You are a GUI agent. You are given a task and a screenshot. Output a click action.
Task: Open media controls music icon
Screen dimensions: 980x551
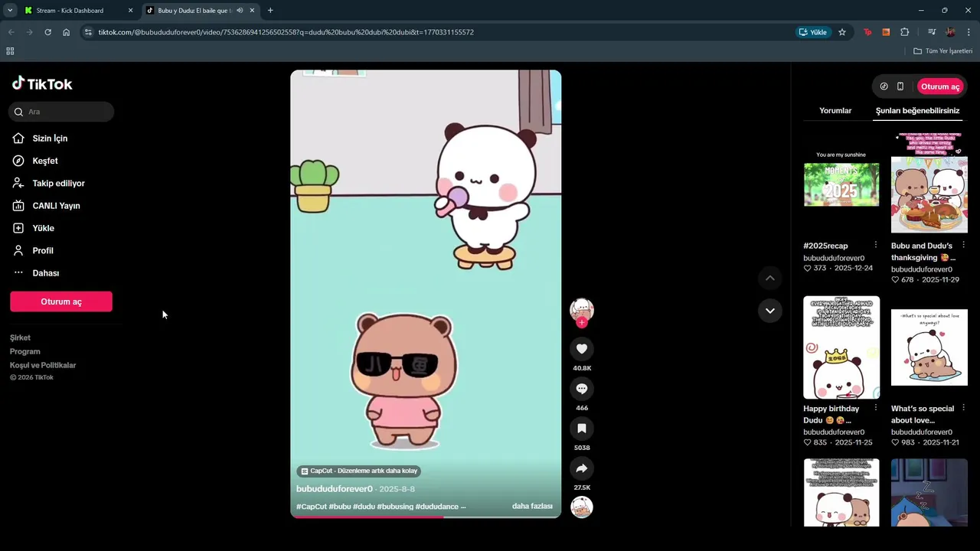(932, 32)
